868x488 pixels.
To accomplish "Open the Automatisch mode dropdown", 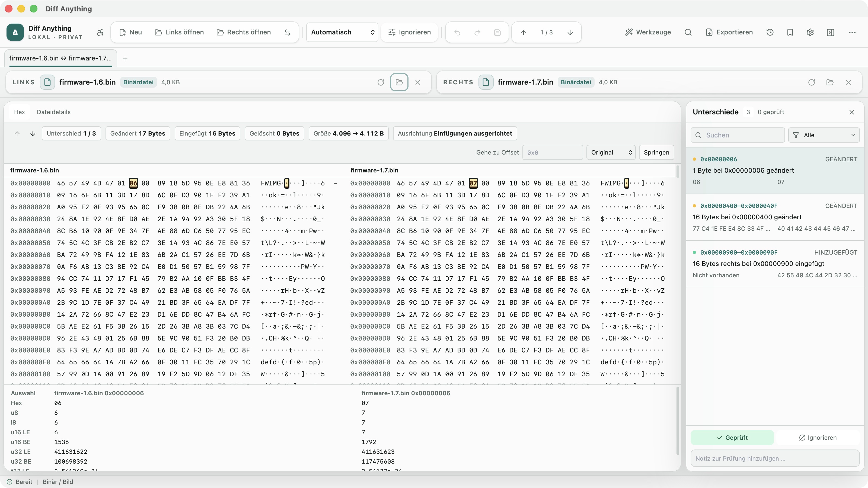I will pyautogui.click(x=342, y=32).
